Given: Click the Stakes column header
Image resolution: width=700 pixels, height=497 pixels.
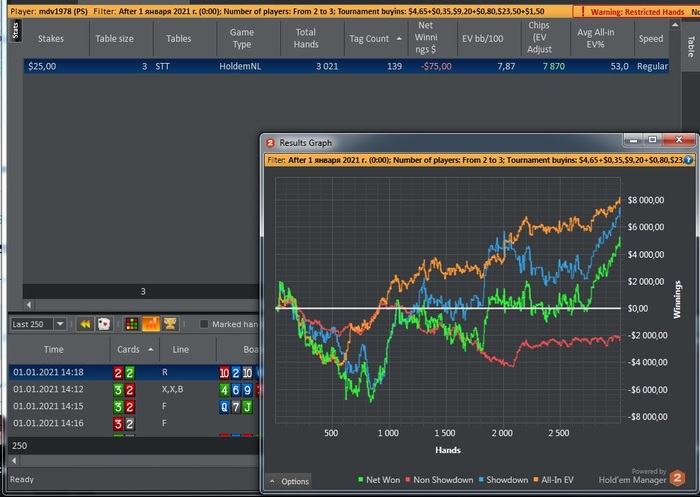Looking at the screenshot, I should 50,39.
